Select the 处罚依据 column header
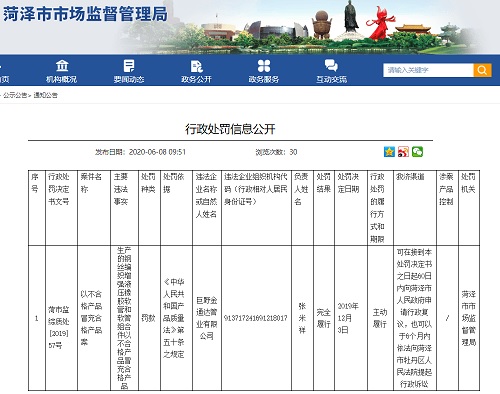The height and width of the screenshot is (394, 500). click(x=176, y=208)
